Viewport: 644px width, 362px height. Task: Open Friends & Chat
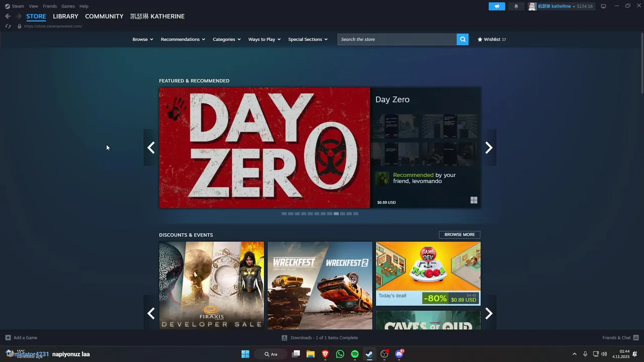pyautogui.click(x=616, y=338)
